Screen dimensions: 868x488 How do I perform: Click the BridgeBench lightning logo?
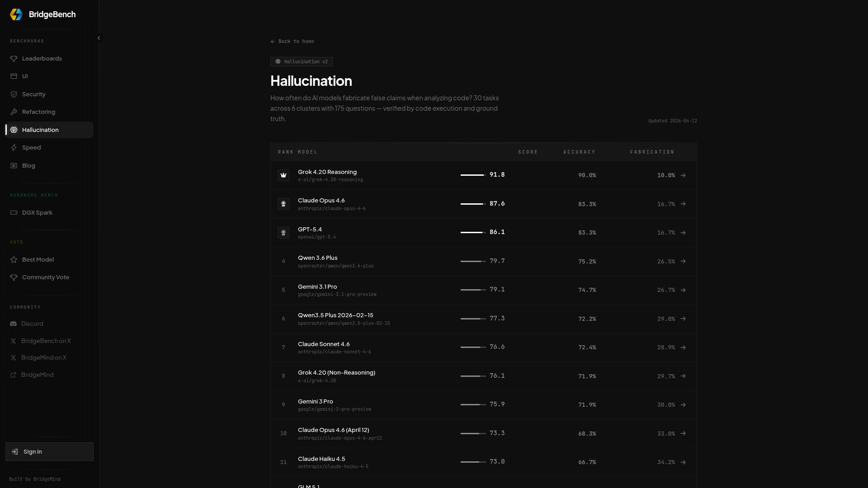pyautogui.click(x=16, y=14)
